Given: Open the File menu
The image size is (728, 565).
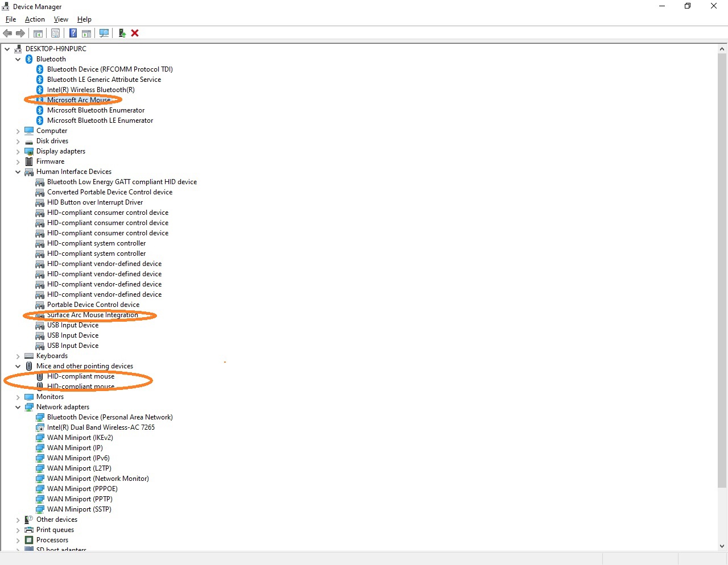Looking at the screenshot, I should (x=11, y=19).
